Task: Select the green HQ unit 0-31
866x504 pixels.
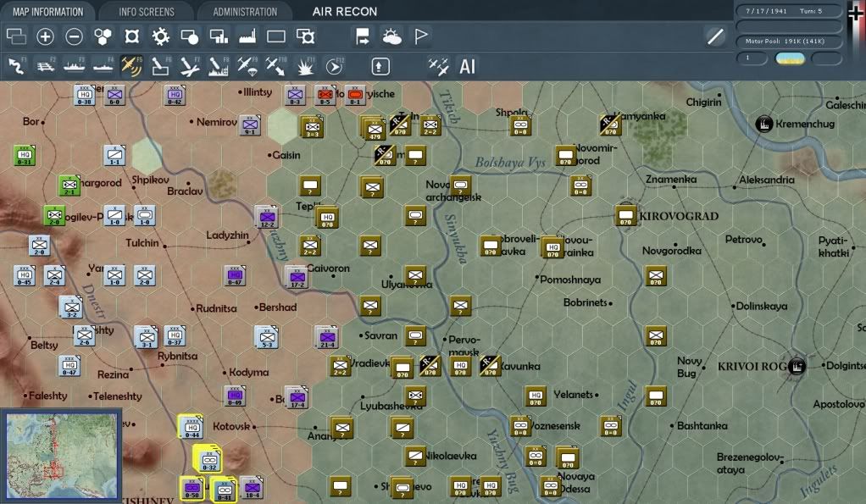Action: [x=25, y=155]
